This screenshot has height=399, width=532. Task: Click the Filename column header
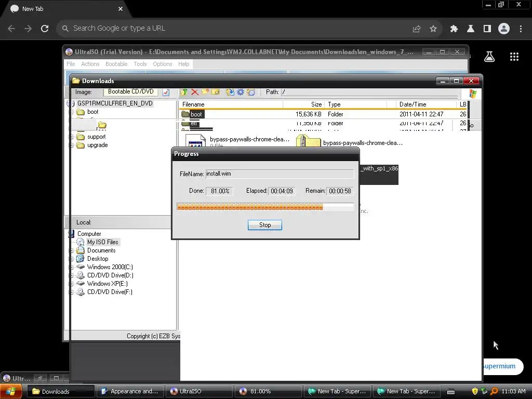point(231,104)
